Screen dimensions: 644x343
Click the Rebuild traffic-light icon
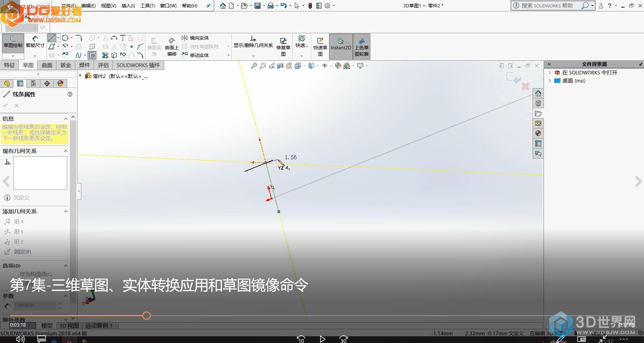pos(310,6)
